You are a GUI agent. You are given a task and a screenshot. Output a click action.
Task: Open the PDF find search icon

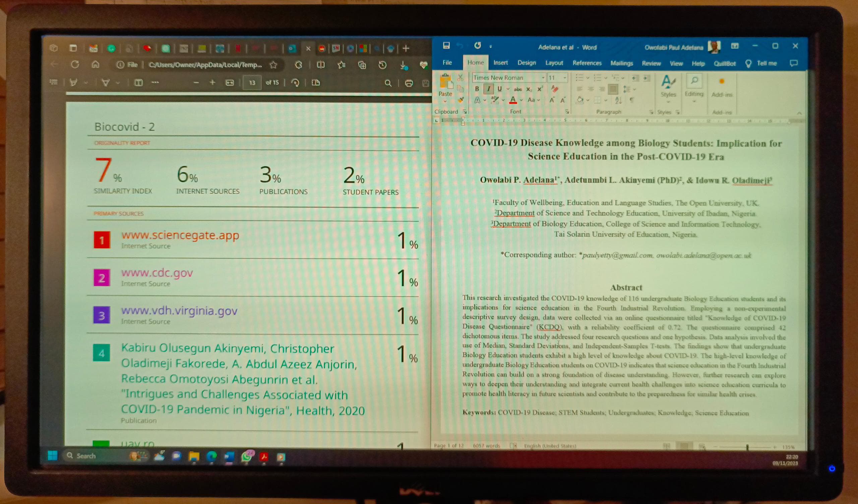point(388,83)
